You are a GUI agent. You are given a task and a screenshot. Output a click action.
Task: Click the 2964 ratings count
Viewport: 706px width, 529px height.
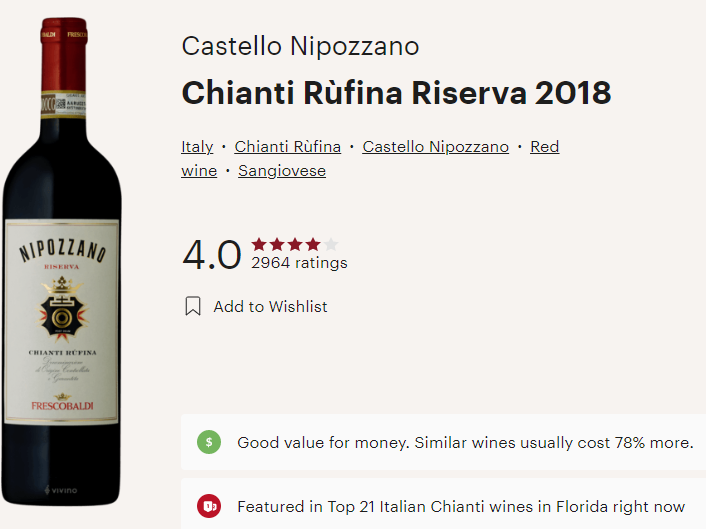[x=299, y=262]
